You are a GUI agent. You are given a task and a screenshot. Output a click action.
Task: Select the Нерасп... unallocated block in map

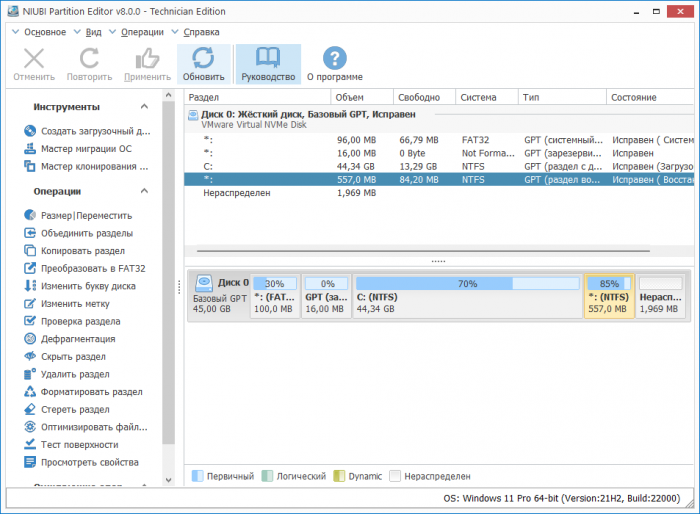[660, 296]
